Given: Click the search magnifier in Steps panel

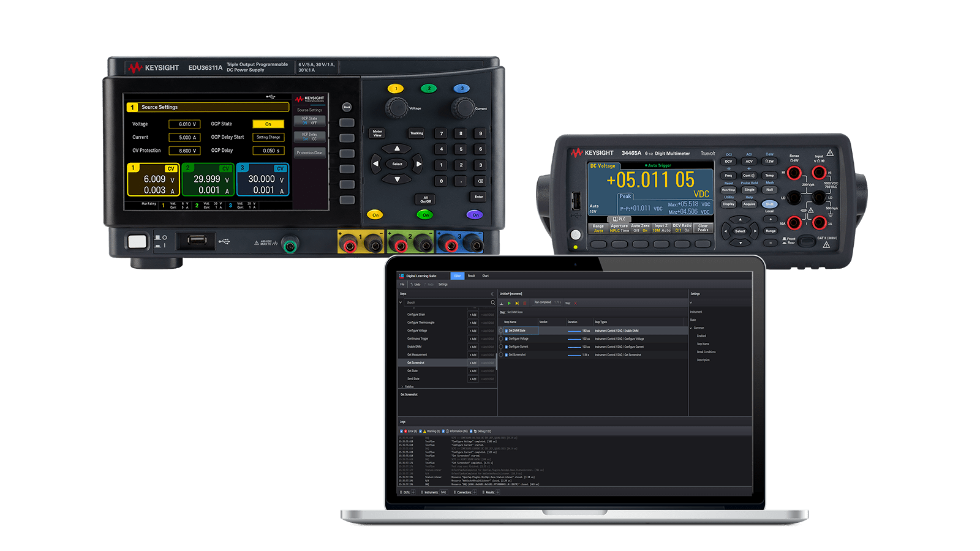Looking at the screenshot, I should pos(492,302).
